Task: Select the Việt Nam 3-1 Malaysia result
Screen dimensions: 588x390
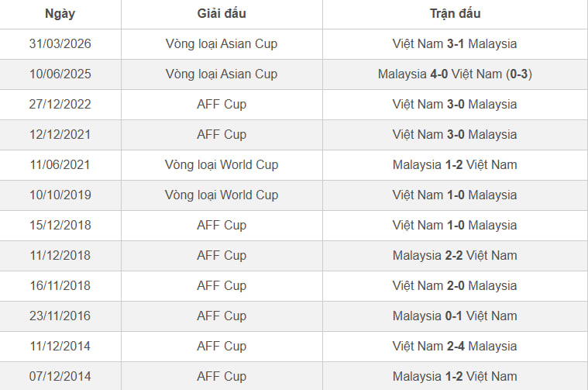Action: (x=455, y=44)
